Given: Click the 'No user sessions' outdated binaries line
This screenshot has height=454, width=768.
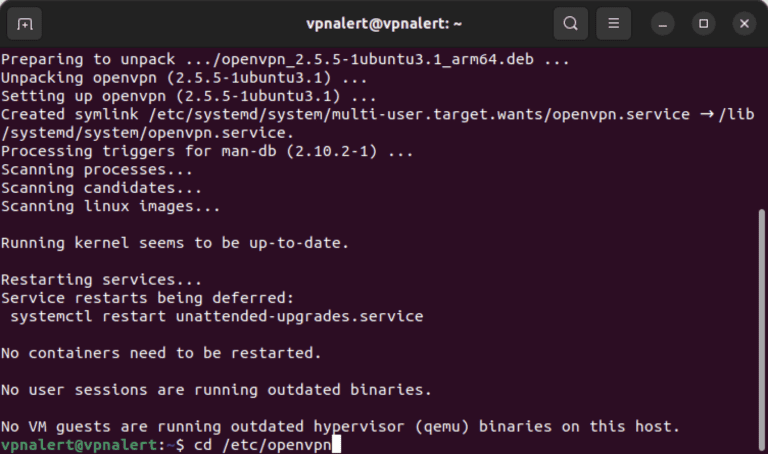Looking at the screenshot, I should click(216, 389).
